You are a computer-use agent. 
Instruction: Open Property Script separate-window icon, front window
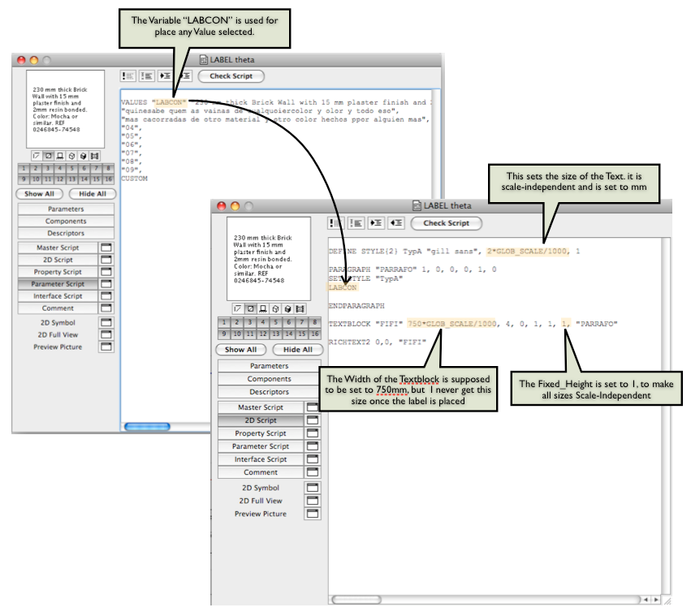pos(313,433)
